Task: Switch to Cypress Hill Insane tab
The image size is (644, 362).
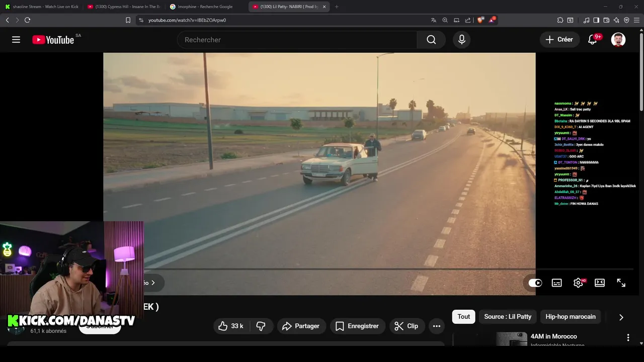Action: [124, 7]
